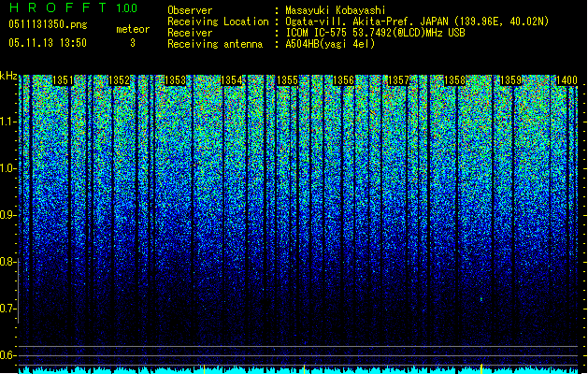Click the Observer field label
The width and height of the screenshot is (588, 374).
pyautogui.click(x=190, y=10)
